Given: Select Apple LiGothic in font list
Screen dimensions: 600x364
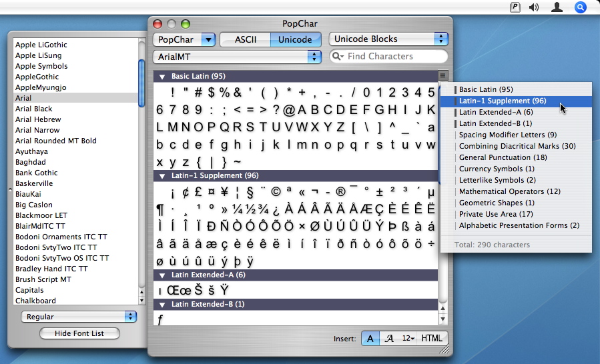Looking at the screenshot, I should point(75,45).
